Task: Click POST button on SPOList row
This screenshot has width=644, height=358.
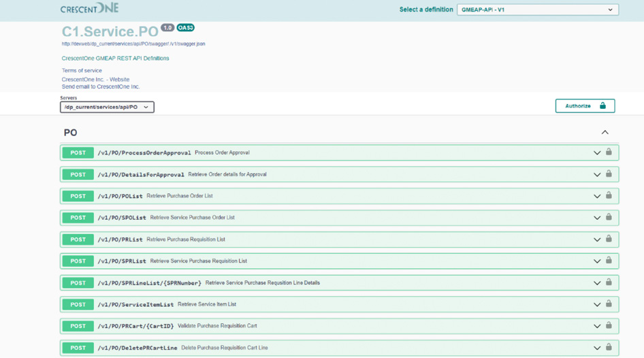Action: tap(78, 218)
